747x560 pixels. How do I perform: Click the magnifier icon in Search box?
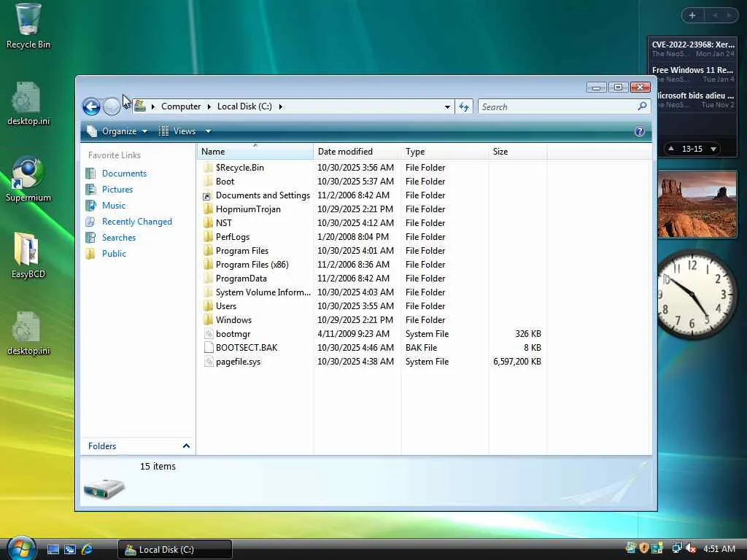(642, 106)
